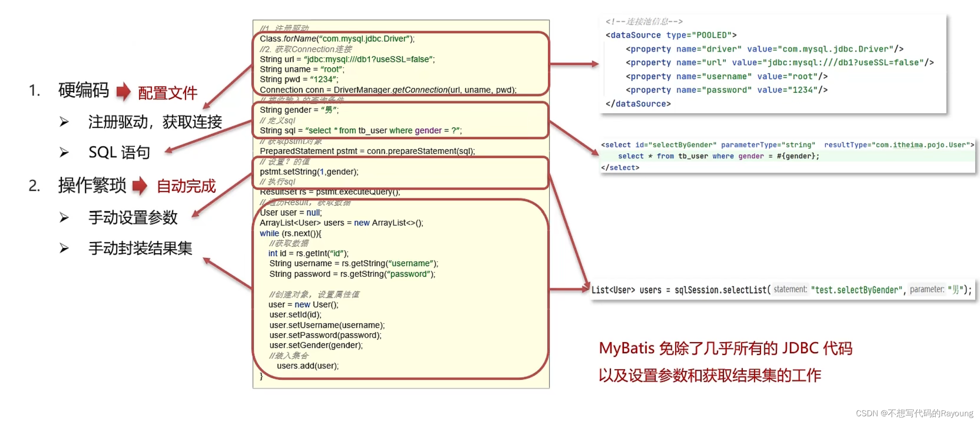Select the bullet text "手动设置参数"

click(x=133, y=217)
